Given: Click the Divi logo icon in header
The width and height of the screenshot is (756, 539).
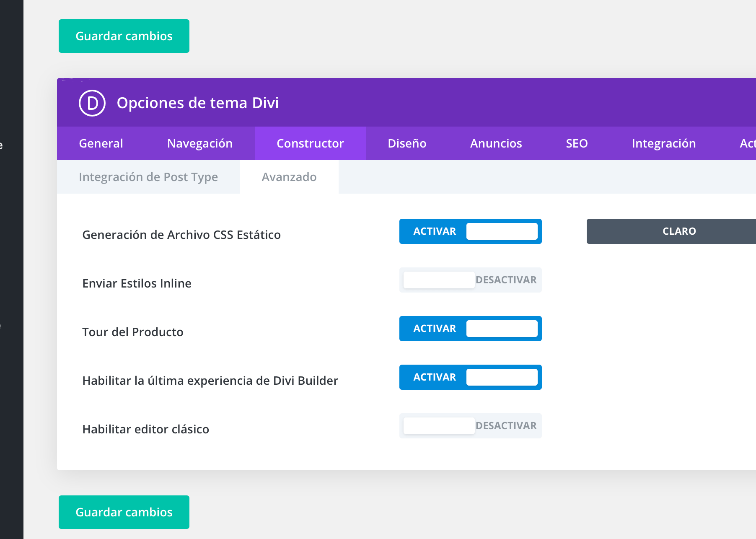Looking at the screenshot, I should (x=92, y=103).
